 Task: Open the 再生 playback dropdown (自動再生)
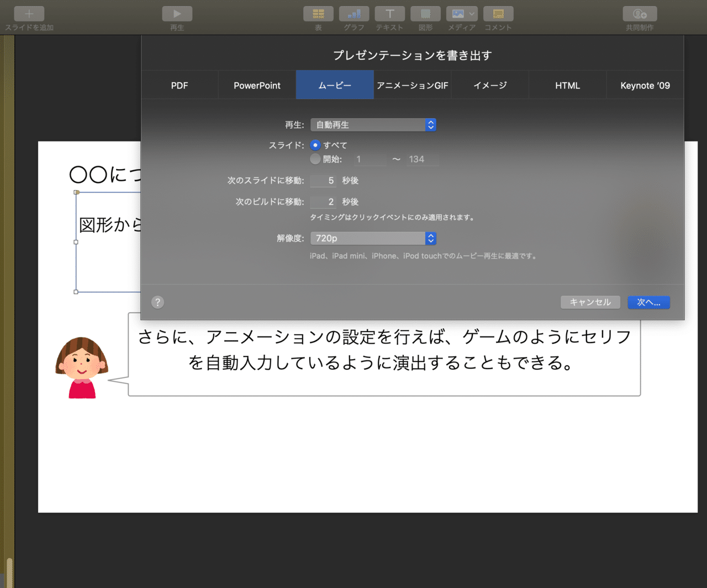(373, 125)
